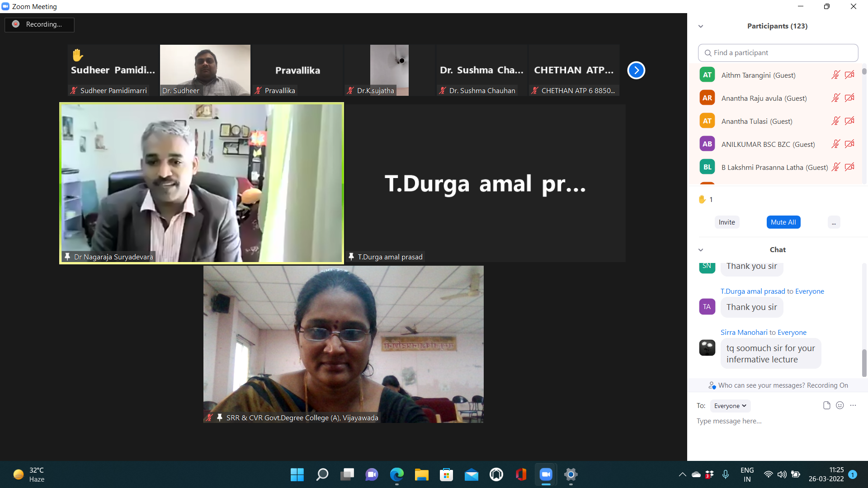This screenshot has width=868, height=488.
Task: Open participants more options button
Action: (834, 222)
